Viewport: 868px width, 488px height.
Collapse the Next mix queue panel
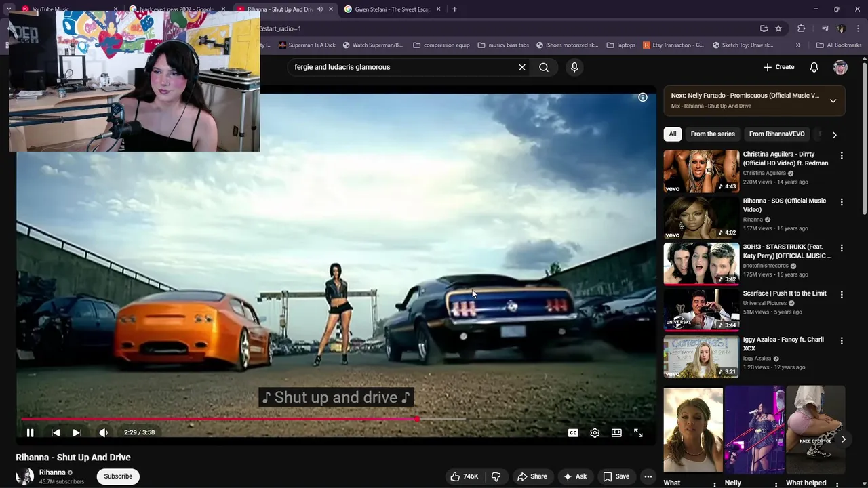point(833,100)
